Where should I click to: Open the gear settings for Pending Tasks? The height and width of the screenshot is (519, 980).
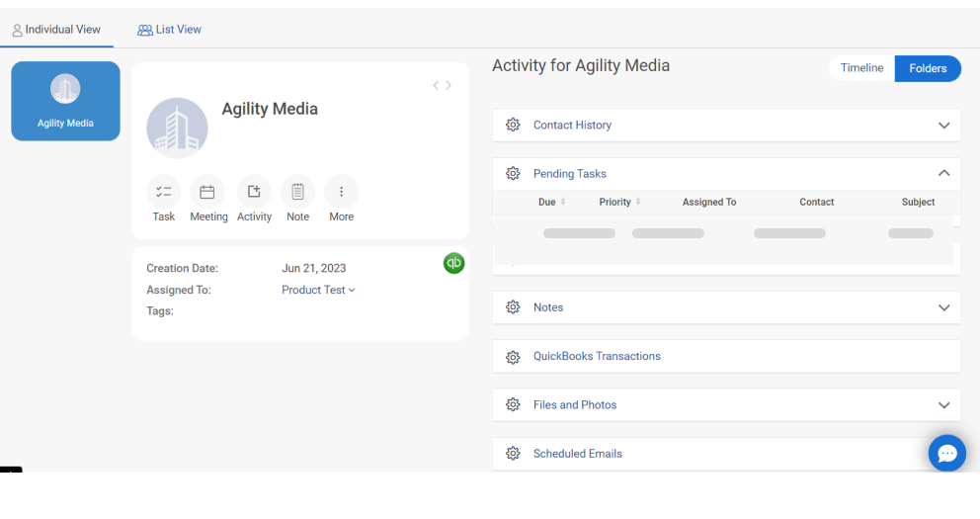click(513, 173)
